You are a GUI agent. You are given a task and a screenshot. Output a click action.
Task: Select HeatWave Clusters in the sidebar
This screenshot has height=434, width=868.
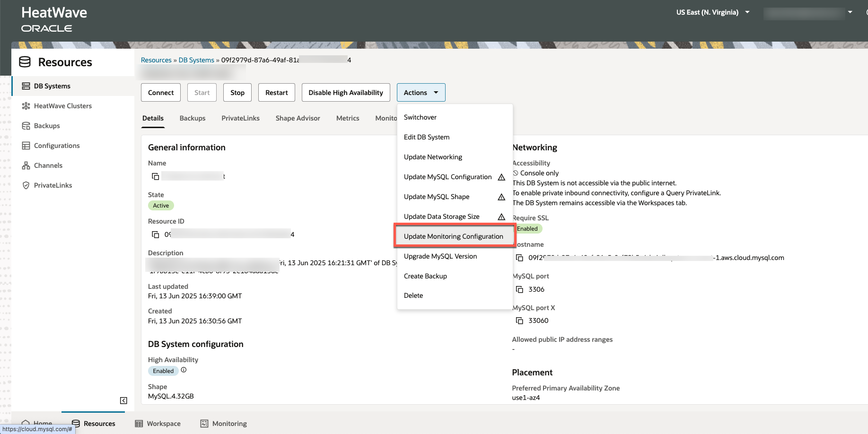[x=62, y=105]
